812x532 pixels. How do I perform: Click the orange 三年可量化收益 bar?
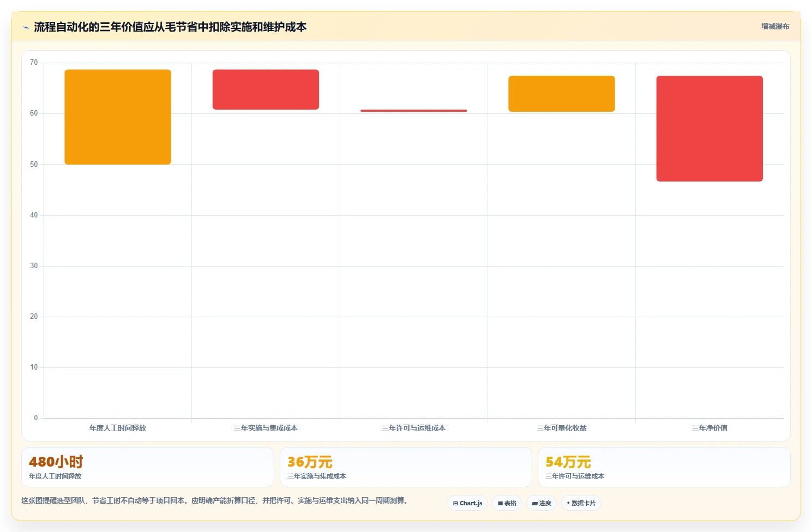click(562, 94)
